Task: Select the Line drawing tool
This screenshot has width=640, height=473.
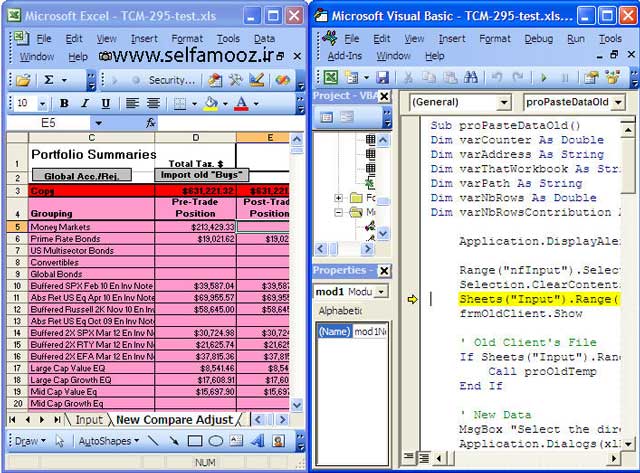Action: (153, 441)
